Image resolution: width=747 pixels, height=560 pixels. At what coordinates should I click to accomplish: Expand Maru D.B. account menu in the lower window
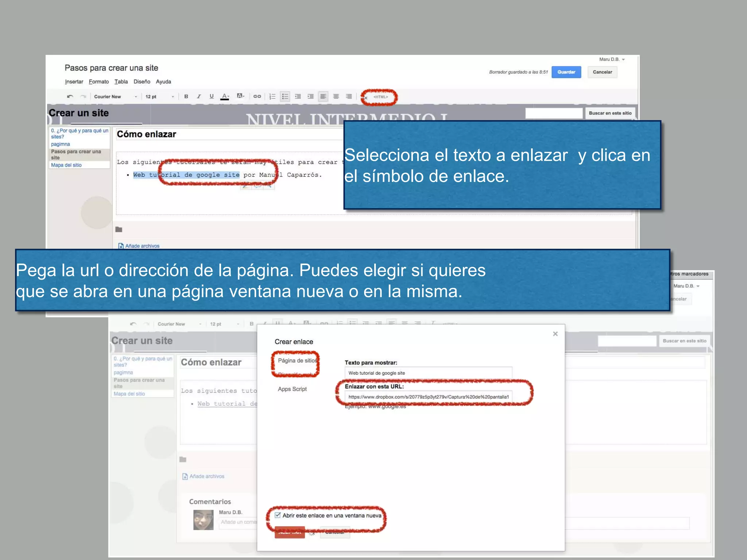[x=686, y=286]
